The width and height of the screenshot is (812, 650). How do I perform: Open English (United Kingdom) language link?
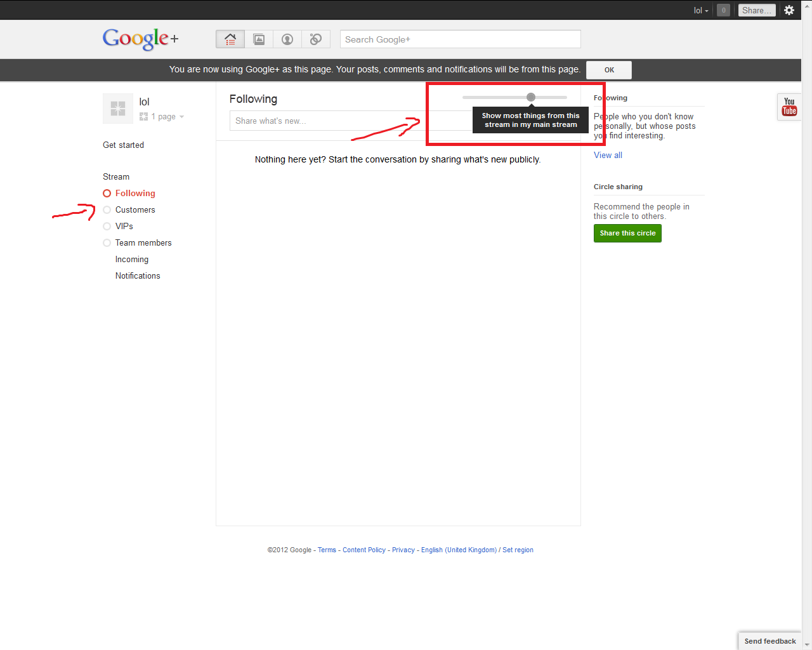(459, 550)
